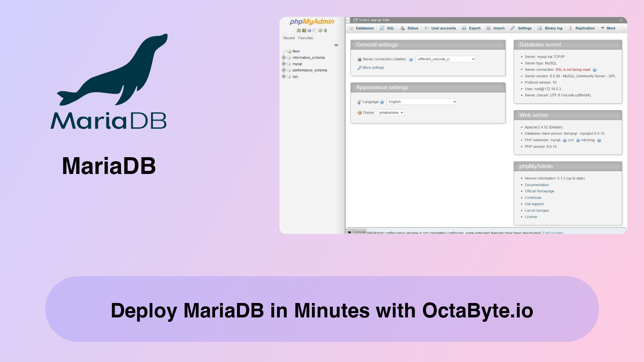Select the Status tab

(x=412, y=28)
